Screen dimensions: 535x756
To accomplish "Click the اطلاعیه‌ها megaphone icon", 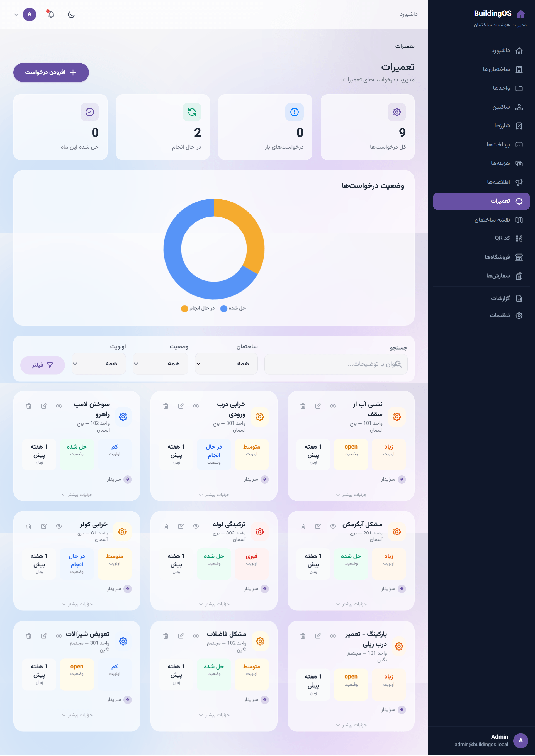I will click(519, 182).
